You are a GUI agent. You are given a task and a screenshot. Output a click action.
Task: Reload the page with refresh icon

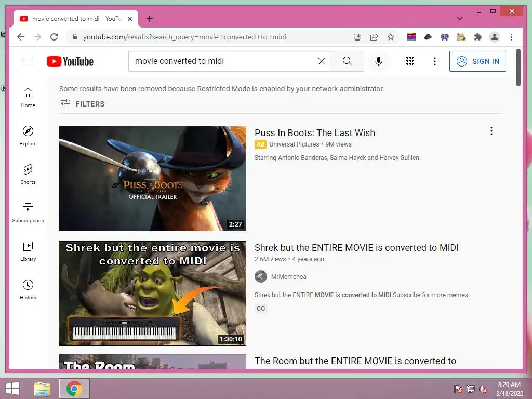coord(54,37)
